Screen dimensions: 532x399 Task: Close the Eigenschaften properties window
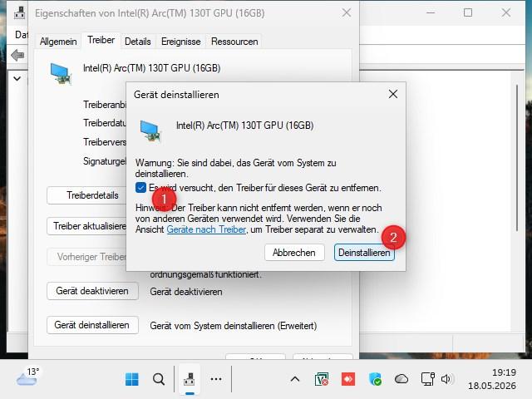point(347,13)
